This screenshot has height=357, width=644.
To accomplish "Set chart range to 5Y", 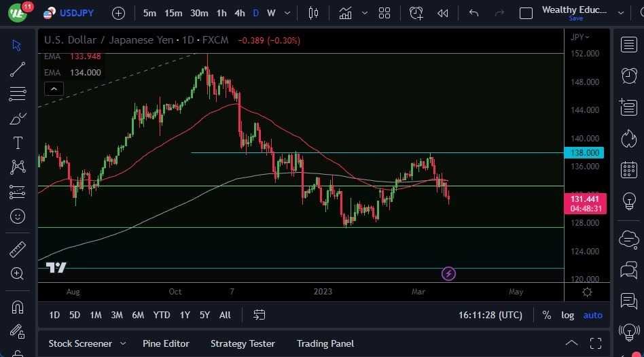I will point(204,315).
